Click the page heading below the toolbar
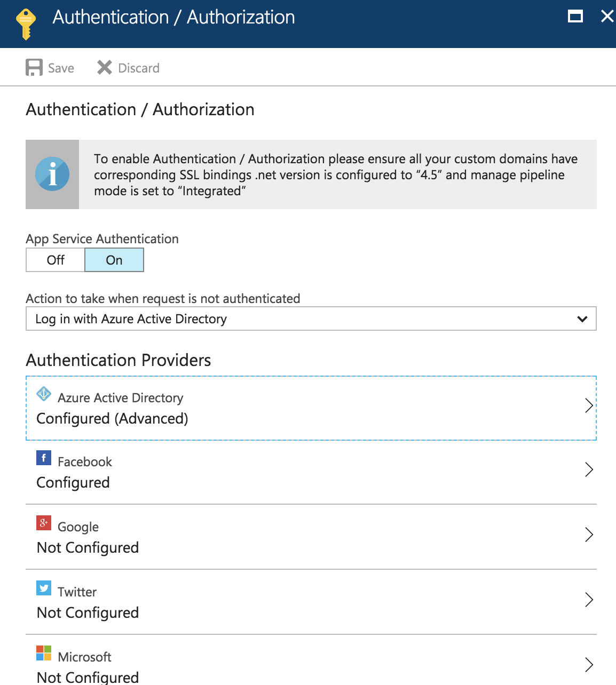The width and height of the screenshot is (616, 685). [x=140, y=109]
